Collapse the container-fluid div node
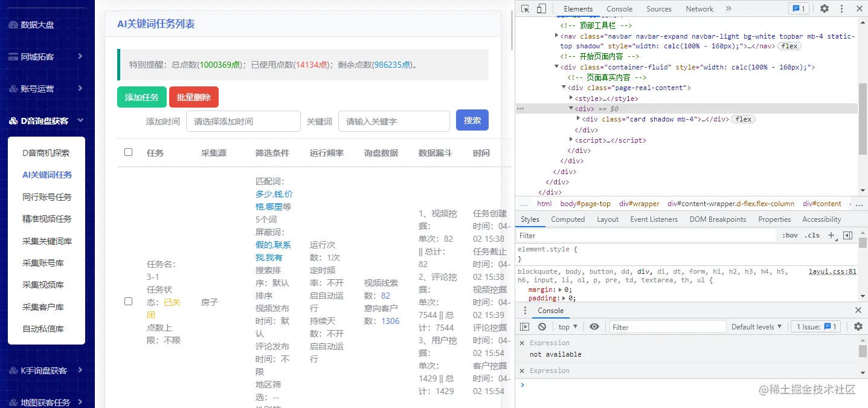Screen dimensions: 868x408 pos(556,67)
